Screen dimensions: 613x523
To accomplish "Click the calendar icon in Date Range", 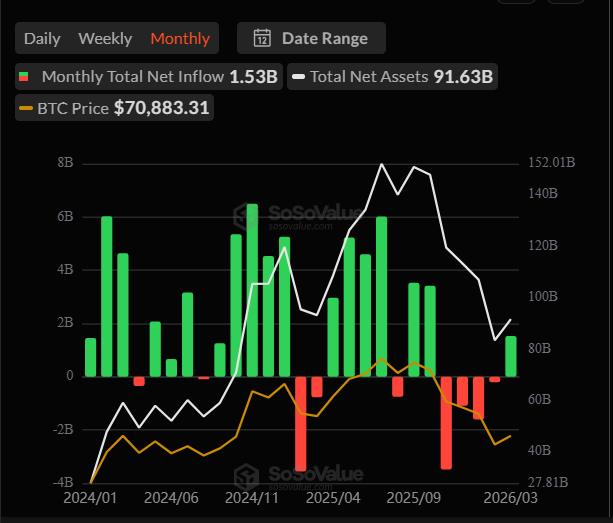I will (262, 38).
